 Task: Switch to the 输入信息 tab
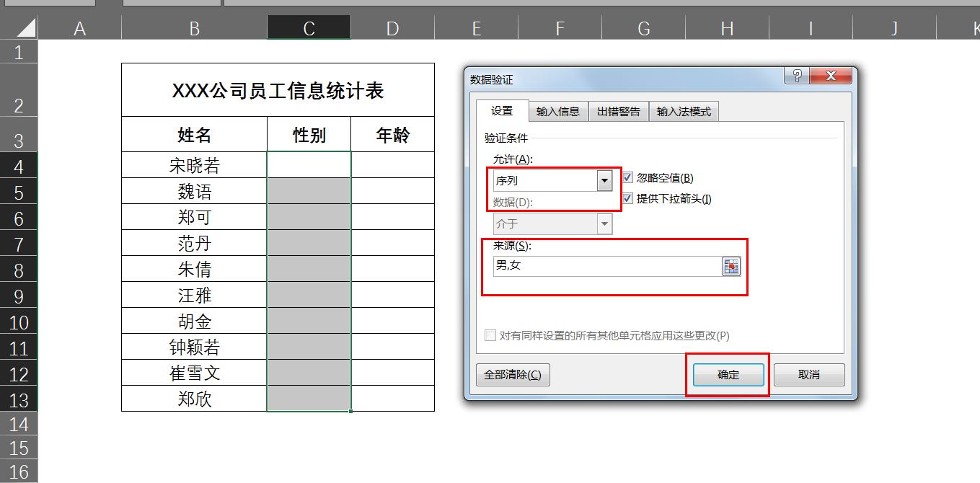558,112
